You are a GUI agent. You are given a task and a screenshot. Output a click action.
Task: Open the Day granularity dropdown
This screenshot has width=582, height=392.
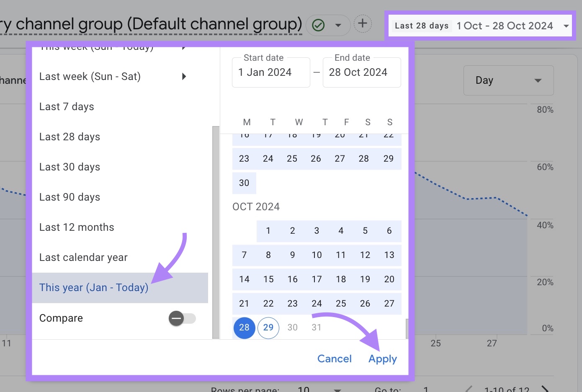[x=508, y=80]
